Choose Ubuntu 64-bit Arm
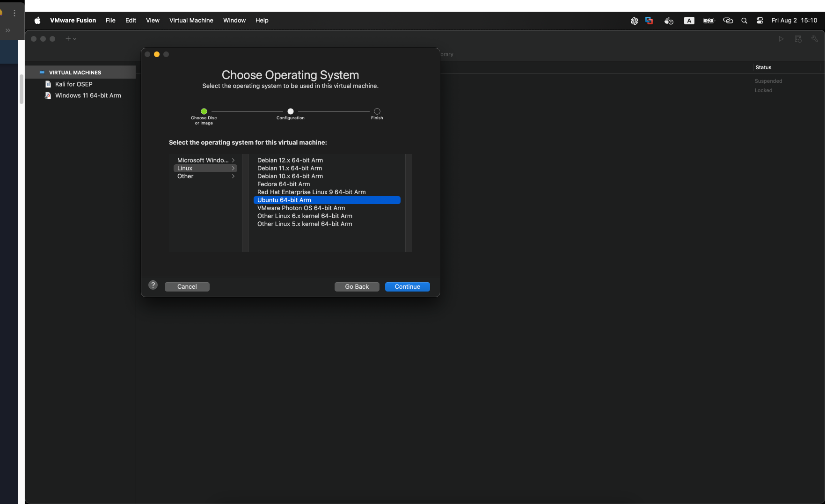825x504 pixels. point(327,200)
